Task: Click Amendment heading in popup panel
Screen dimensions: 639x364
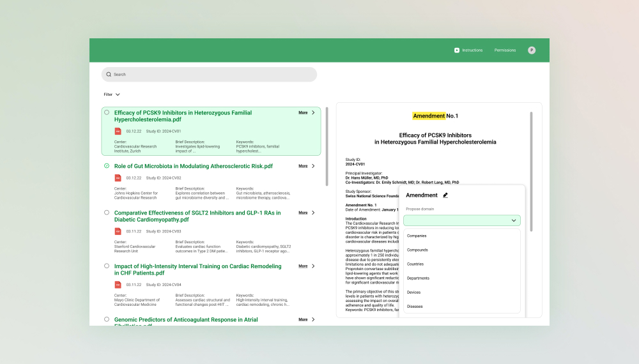Action: pos(421,195)
